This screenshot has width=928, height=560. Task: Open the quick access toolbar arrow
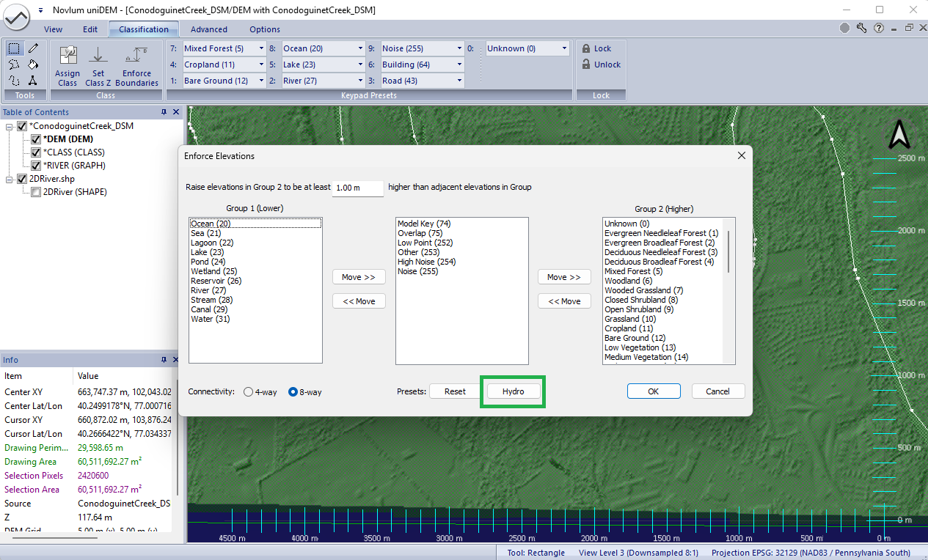pyautogui.click(x=40, y=10)
